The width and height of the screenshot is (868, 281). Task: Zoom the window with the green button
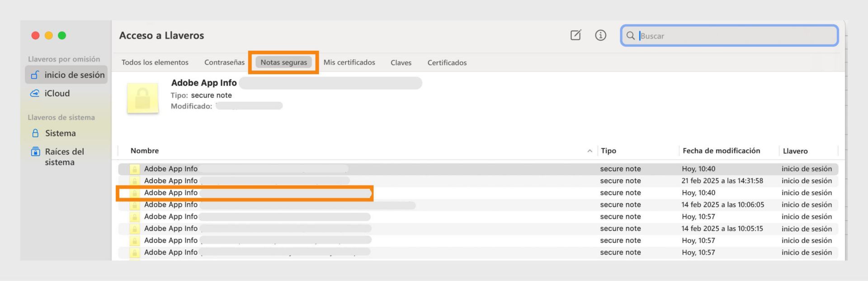(62, 35)
